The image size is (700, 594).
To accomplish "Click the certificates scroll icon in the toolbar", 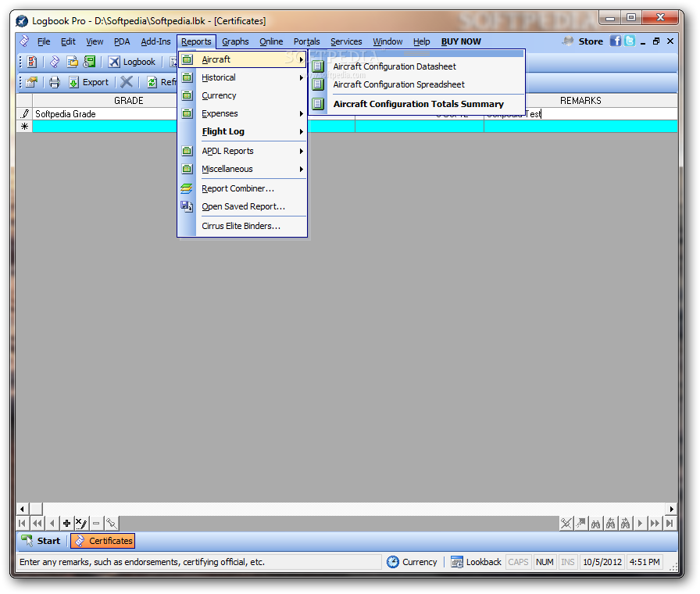I will click(x=55, y=62).
